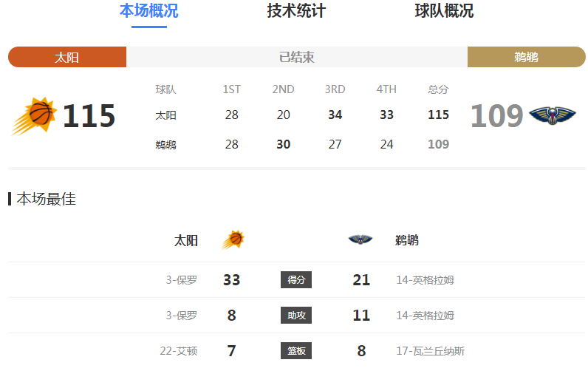Image resolution: width=588 pixels, height=371 pixels.
Task: Open the 技术统计 tab
Action: click(x=296, y=11)
